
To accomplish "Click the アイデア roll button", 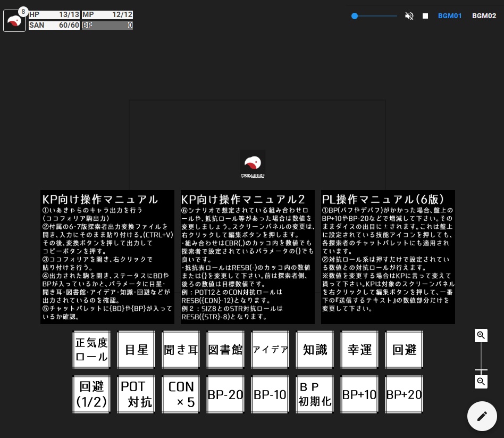I will [x=270, y=350].
